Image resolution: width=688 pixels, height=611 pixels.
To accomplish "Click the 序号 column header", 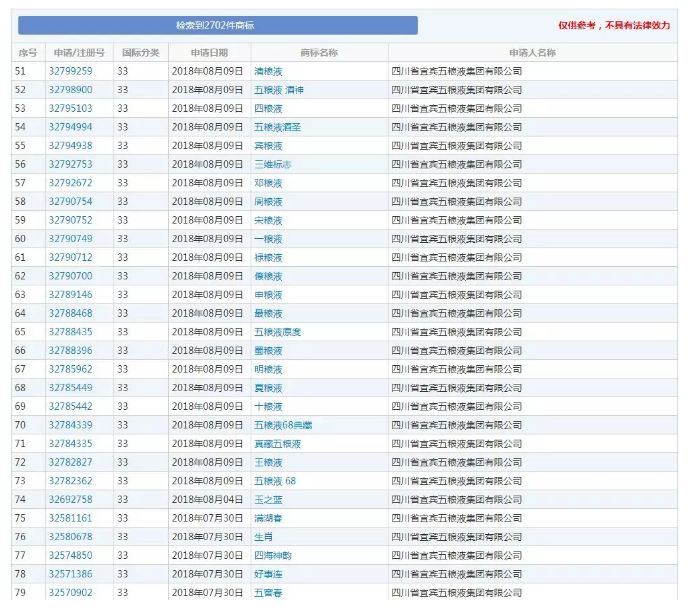I will point(28,53).
